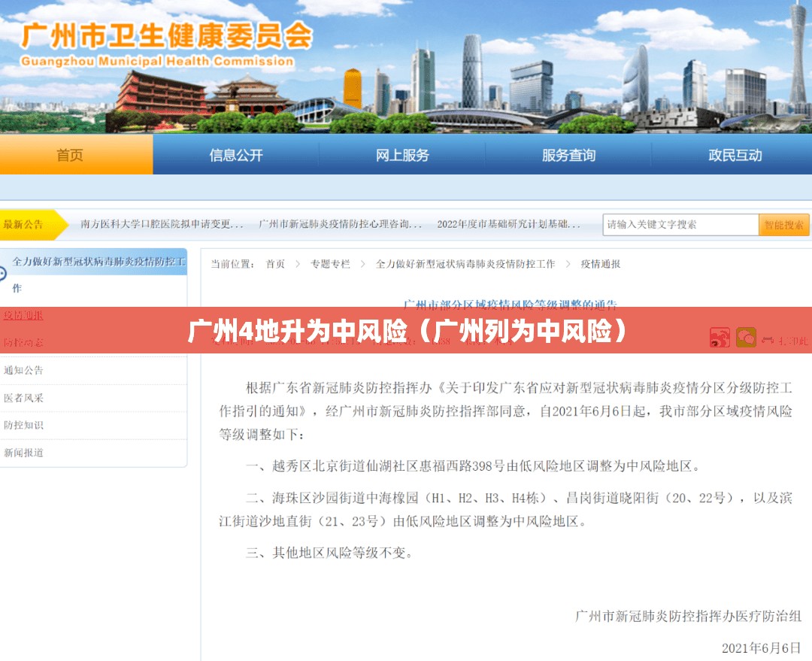Click the circular icon at sidebar left edge
The image size is (812, 661).
coord(2,274)
